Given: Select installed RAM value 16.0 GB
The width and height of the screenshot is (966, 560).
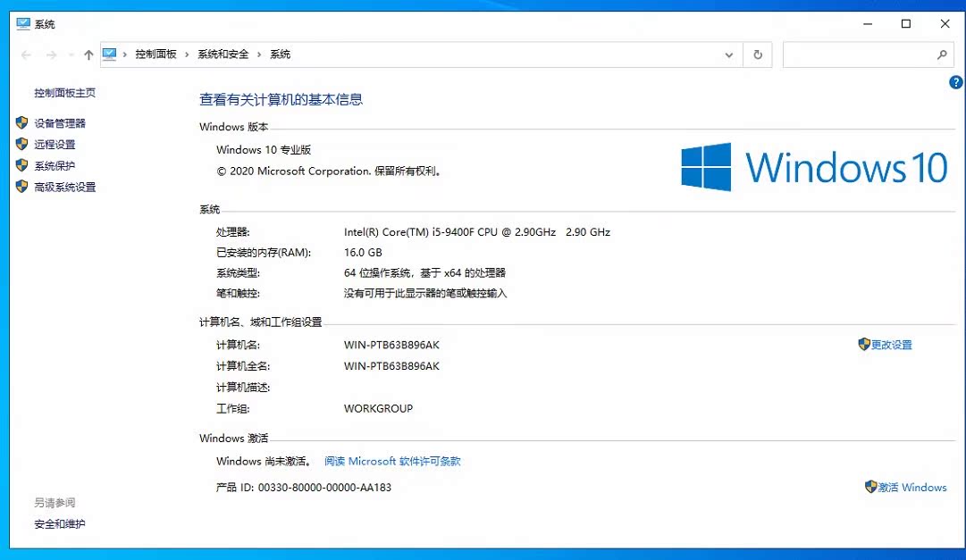Looking at the screenshot, I should pos(363,253).
